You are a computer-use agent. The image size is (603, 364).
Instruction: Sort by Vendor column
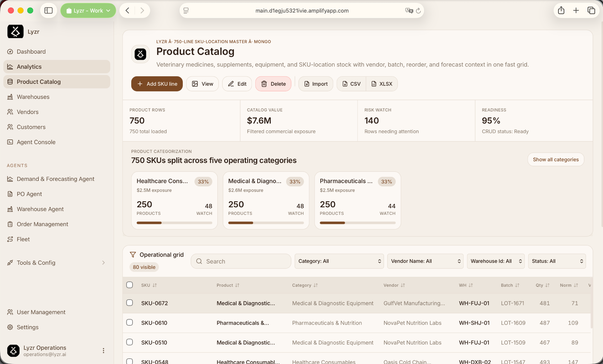(x=394, y=285)
